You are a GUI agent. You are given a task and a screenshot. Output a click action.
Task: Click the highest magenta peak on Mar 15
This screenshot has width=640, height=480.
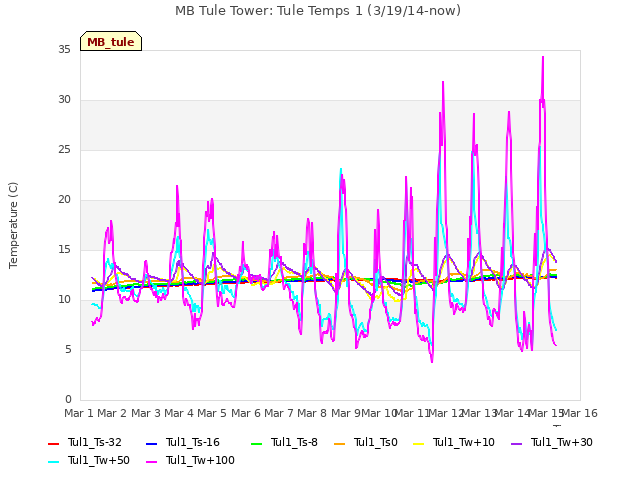click(x=543, y=57)
